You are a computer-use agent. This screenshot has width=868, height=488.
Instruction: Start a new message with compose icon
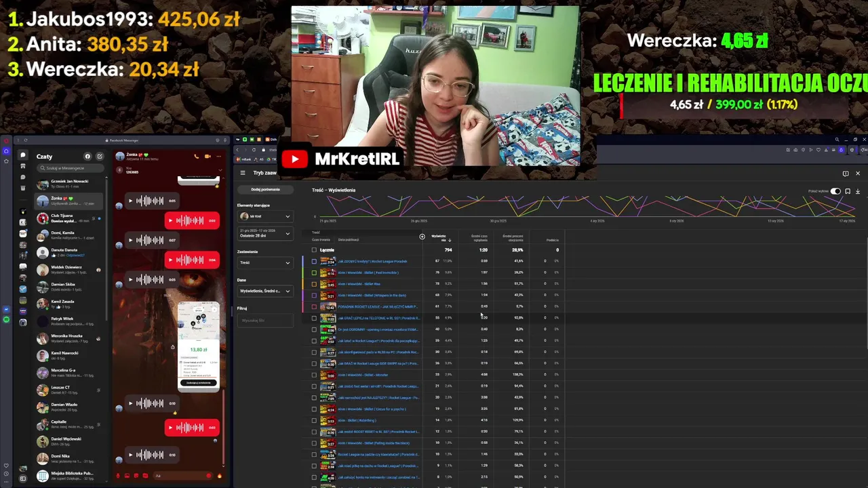tap(100, 156)
